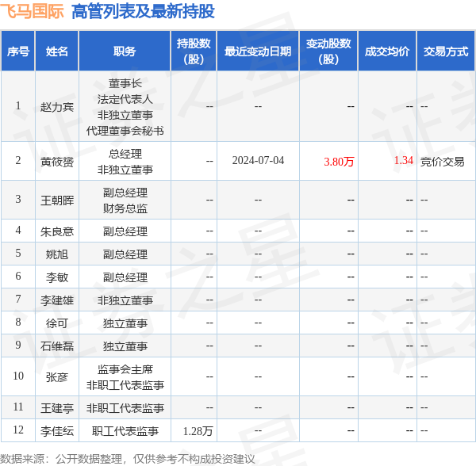476x466 pixels.
Task: Click the name 朱良意
Action: 57,231
